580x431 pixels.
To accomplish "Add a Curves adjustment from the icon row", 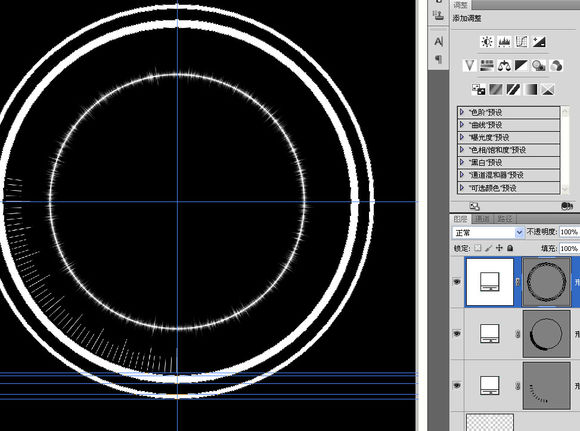I will tap(521, 42).
